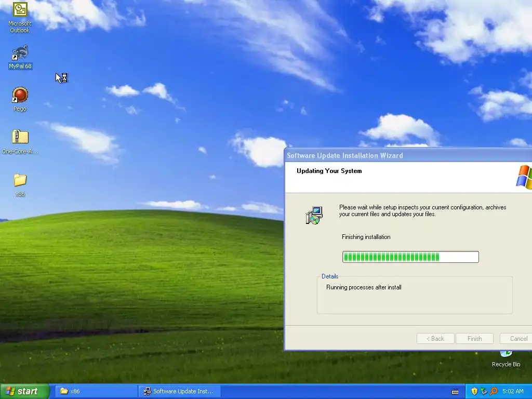Select the x86 folder on desktop
This screenshot has height=399, width=532.
coord(20,184)
